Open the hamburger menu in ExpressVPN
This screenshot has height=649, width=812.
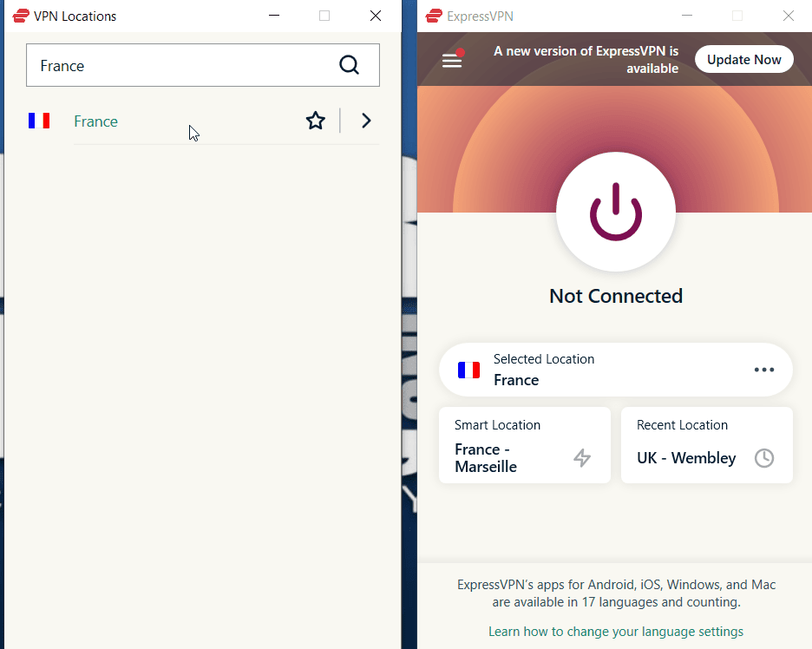tap(452, 60)
